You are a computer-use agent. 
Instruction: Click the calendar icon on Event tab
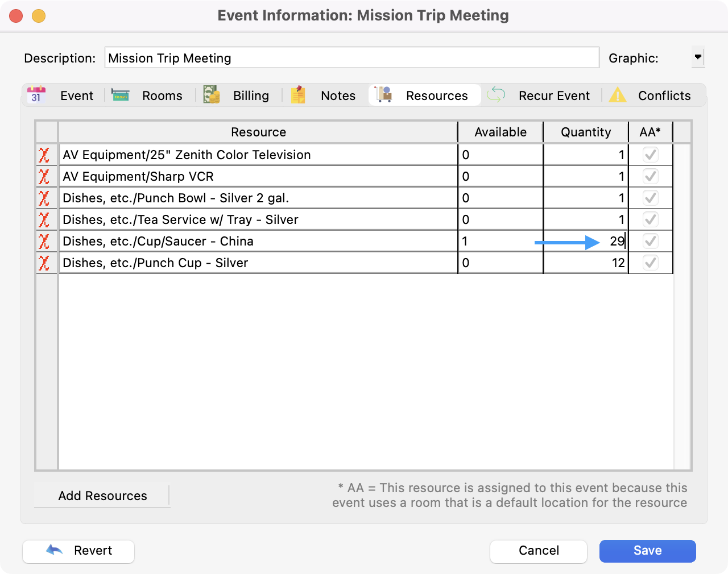click(x=36, y=95)
